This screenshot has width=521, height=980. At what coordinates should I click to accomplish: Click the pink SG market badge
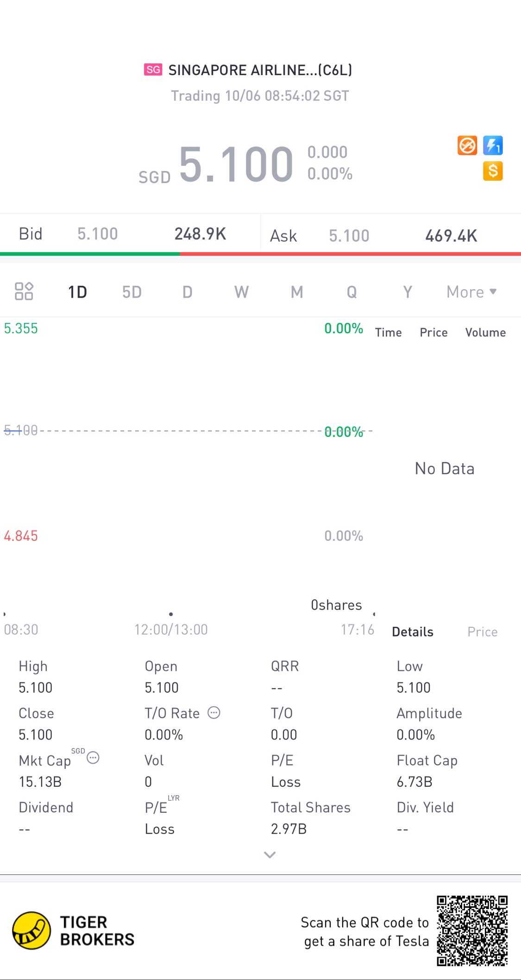pos(153,70)
